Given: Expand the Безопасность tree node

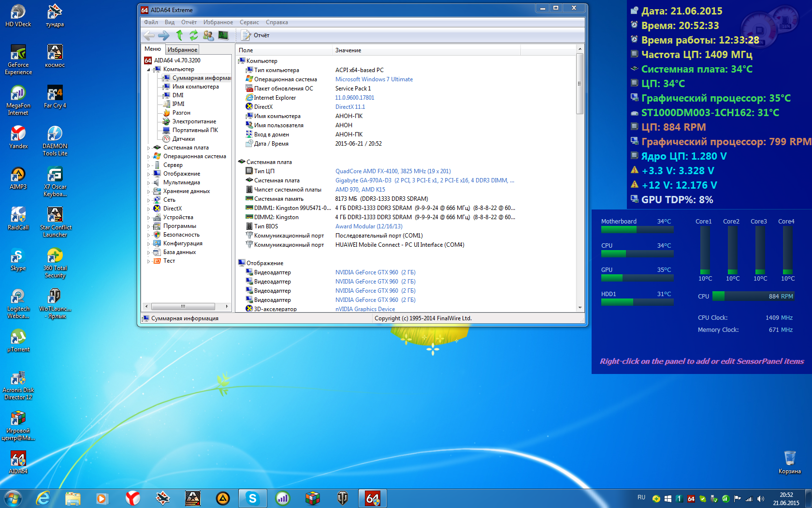Looking at the screenshot, I should click(149, 235).
